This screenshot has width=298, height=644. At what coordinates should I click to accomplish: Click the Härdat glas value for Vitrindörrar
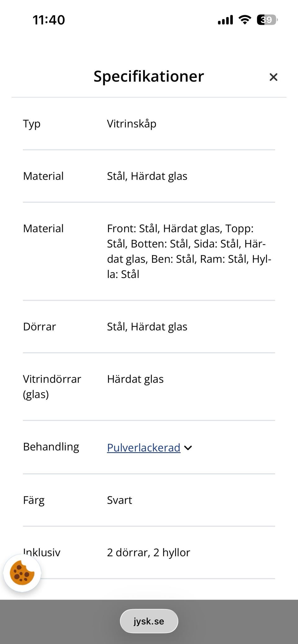click(x=135, y=379)
